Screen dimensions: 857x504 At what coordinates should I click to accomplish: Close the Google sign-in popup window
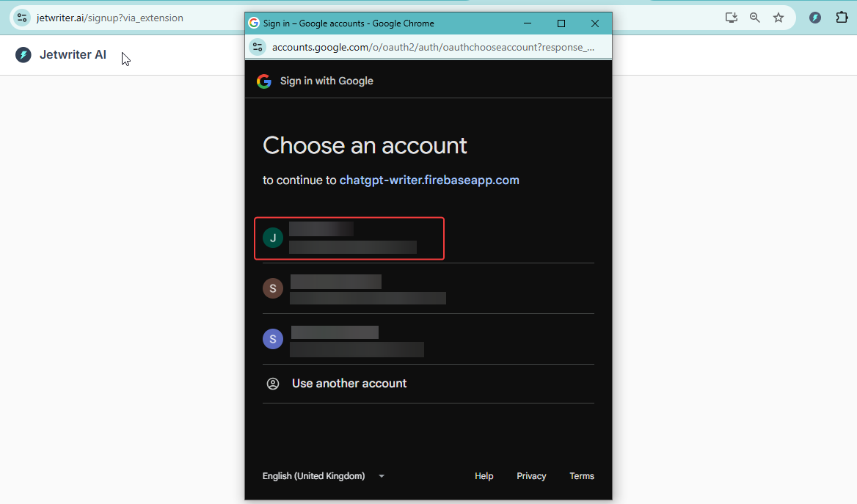tap(594, 23)
